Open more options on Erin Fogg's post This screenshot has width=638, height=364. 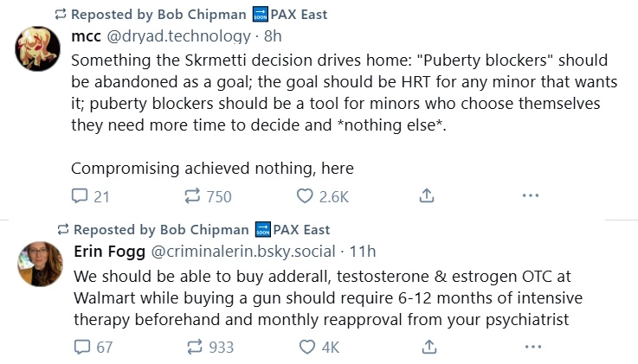coord(531,347)
